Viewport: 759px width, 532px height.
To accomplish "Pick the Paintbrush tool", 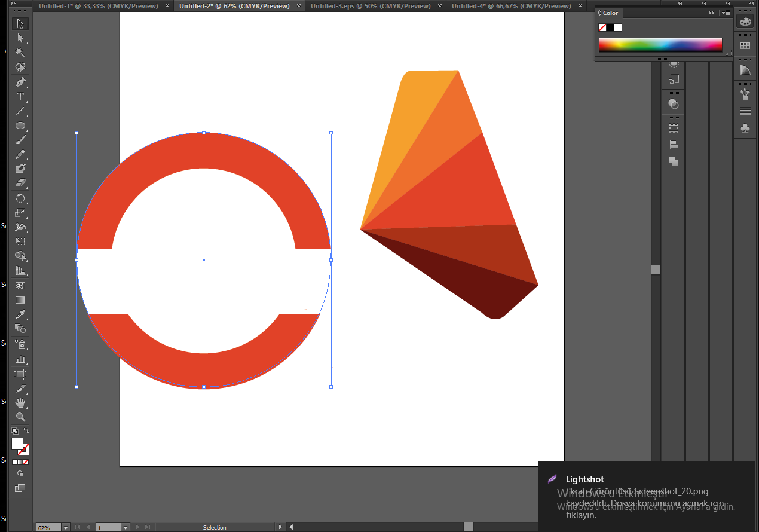I will pos(20,140).
